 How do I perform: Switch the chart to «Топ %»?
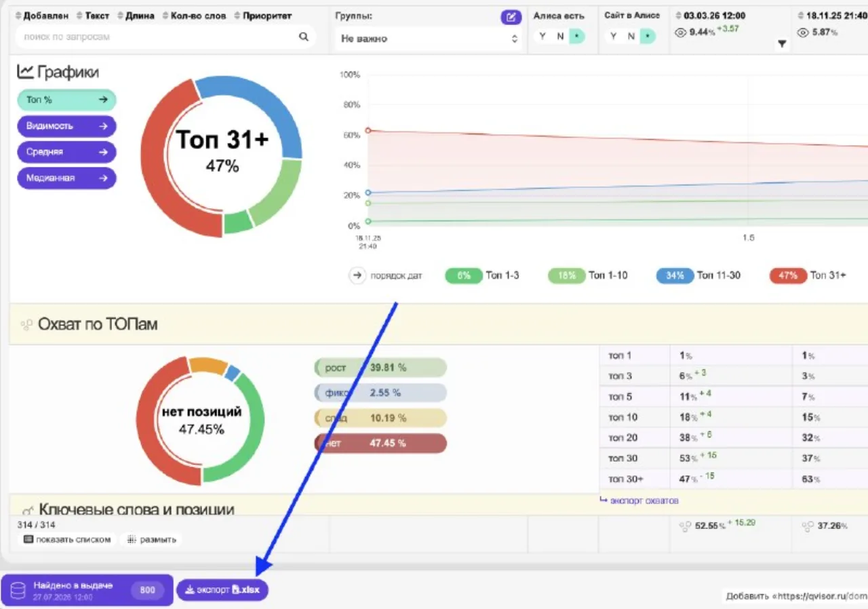(x=66, y=100)
